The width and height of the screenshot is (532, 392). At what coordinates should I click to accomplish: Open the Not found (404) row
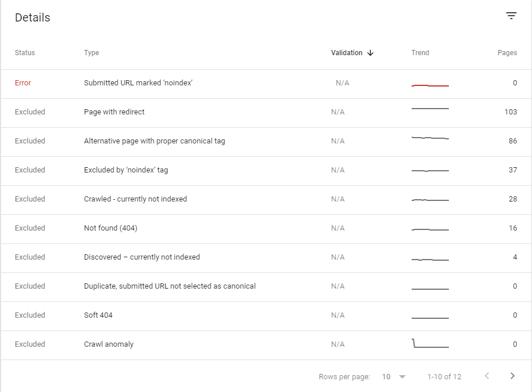[266, 229]
